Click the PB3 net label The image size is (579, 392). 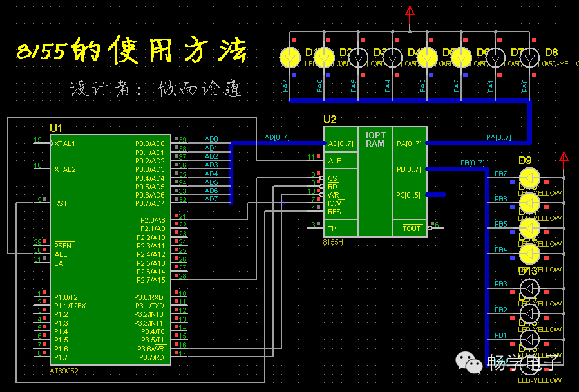[500, 284]
